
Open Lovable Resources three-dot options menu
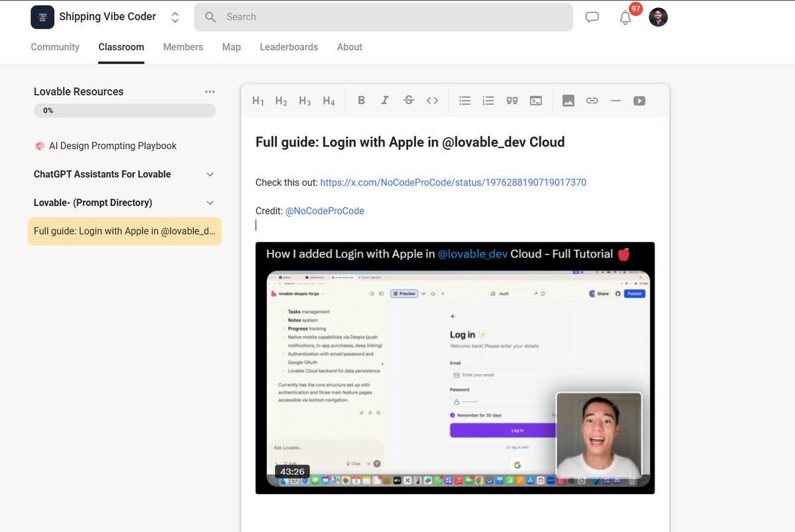click(x=210, y=91)
